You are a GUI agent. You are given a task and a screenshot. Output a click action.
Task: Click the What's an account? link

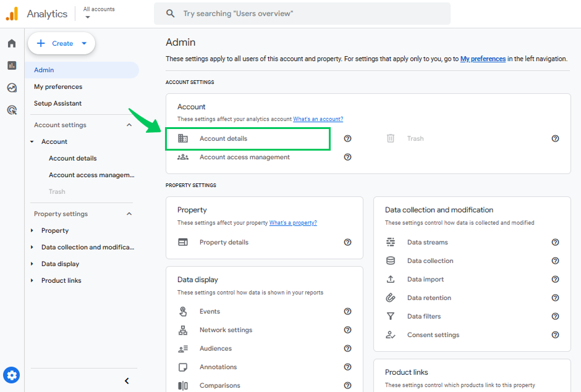(x=318, y=119)
